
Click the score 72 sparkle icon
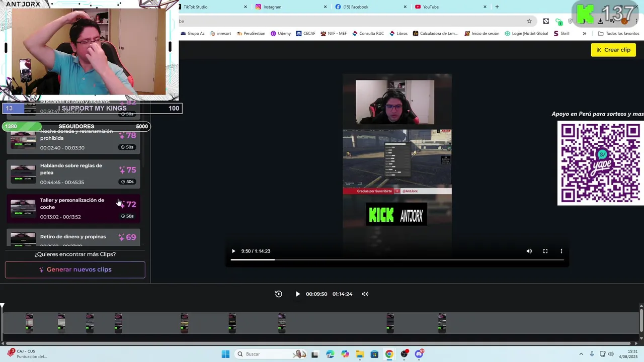pyautogui.click(x=122, y=205)
